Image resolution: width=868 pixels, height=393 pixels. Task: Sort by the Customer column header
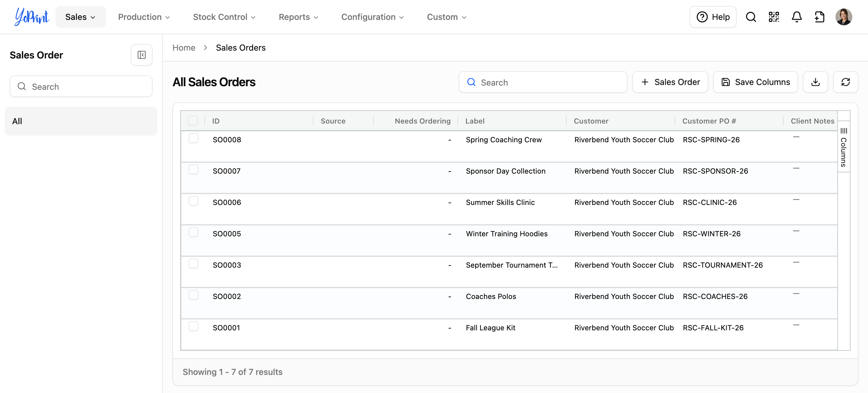point(591,121)
